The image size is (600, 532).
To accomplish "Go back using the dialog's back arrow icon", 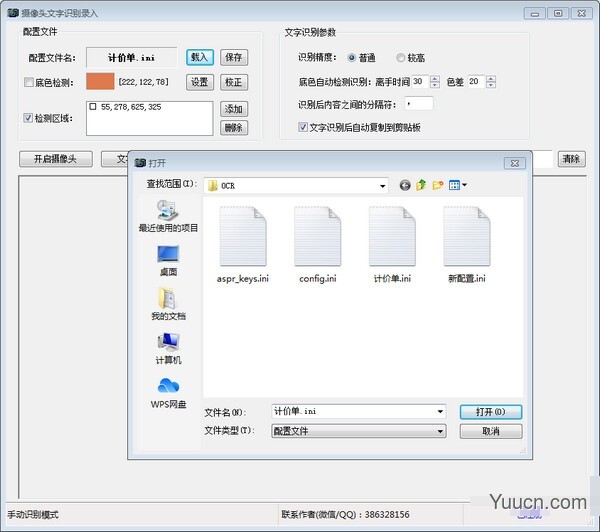I will coord(404,186).
